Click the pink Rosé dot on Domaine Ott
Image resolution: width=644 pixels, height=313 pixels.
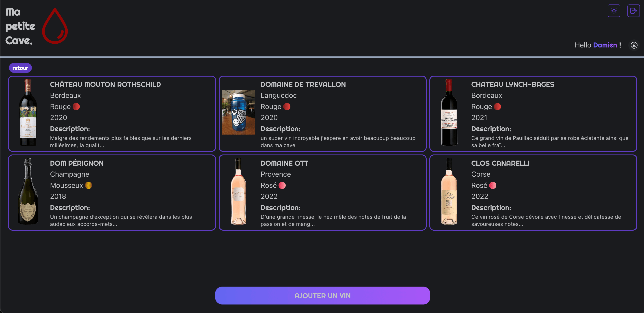282,185
